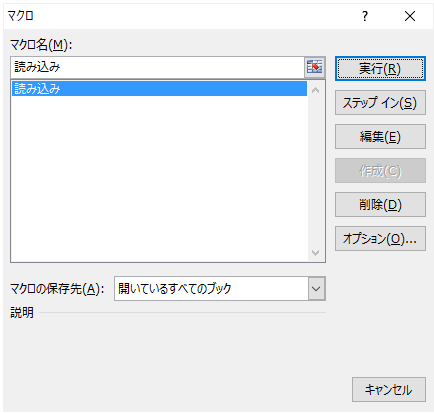434x414 pixels.
Task: Select 開いているすべてのブック combo box
Action: coord(220,288)
